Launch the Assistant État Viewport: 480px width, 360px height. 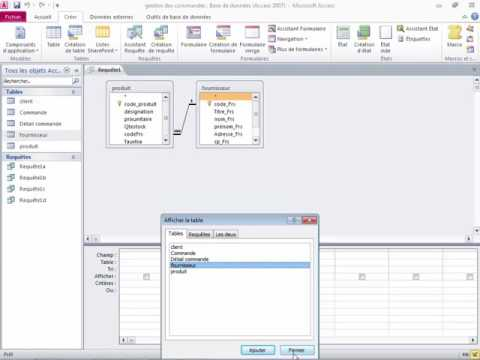[418, 29]
